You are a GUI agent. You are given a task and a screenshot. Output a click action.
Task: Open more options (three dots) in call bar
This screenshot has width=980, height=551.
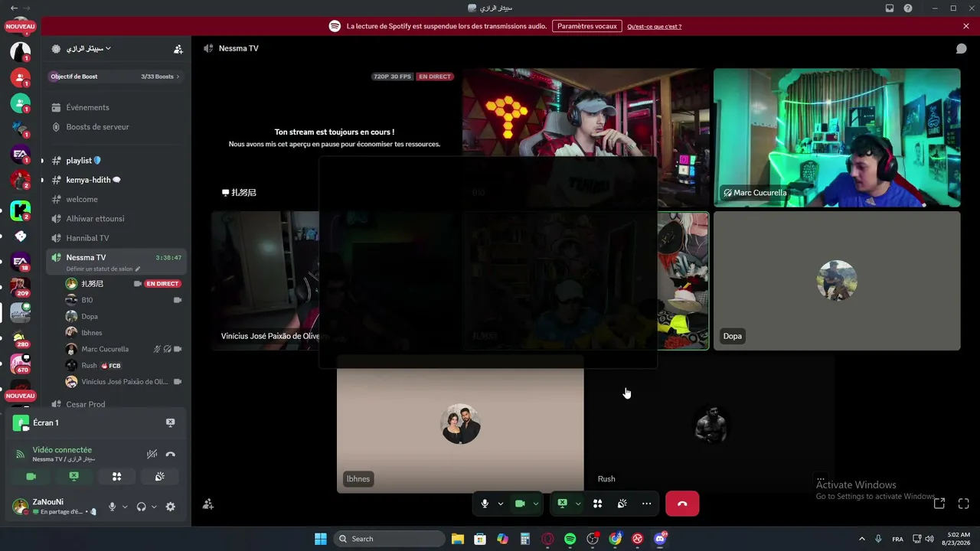tap(647, 504)
